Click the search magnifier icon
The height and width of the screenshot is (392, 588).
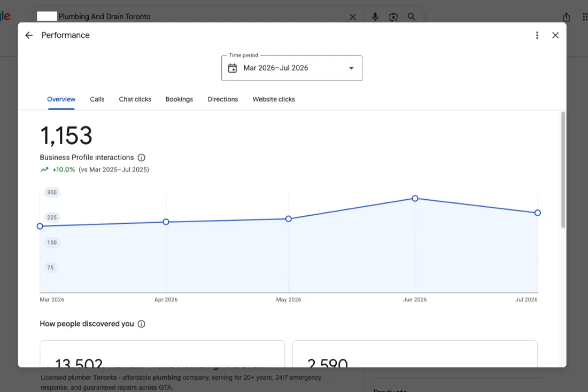coord(412,17)
